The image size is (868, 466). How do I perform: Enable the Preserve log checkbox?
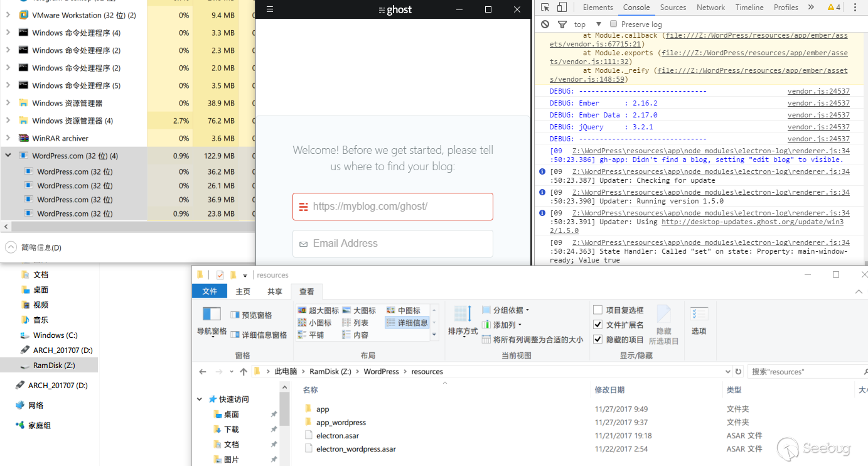(614, 24)
